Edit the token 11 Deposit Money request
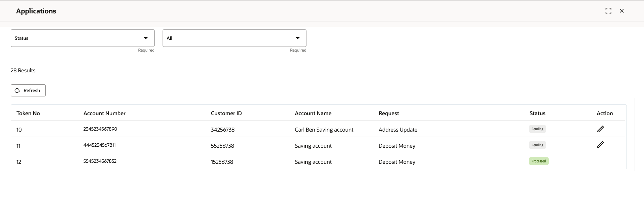 coord(600,145)
